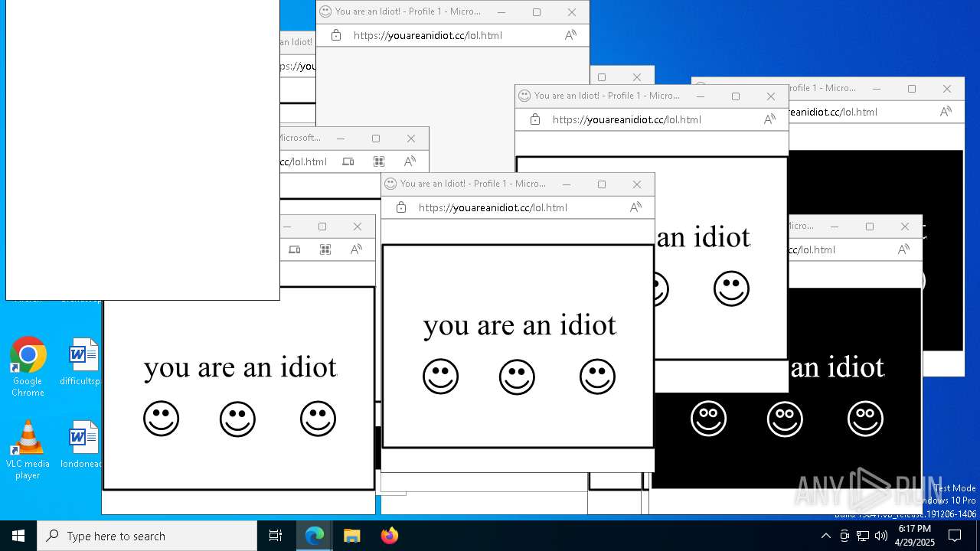Minimize the front-most Edge window
Viewport: 980px width, 551px height.
tap(567, 184)
